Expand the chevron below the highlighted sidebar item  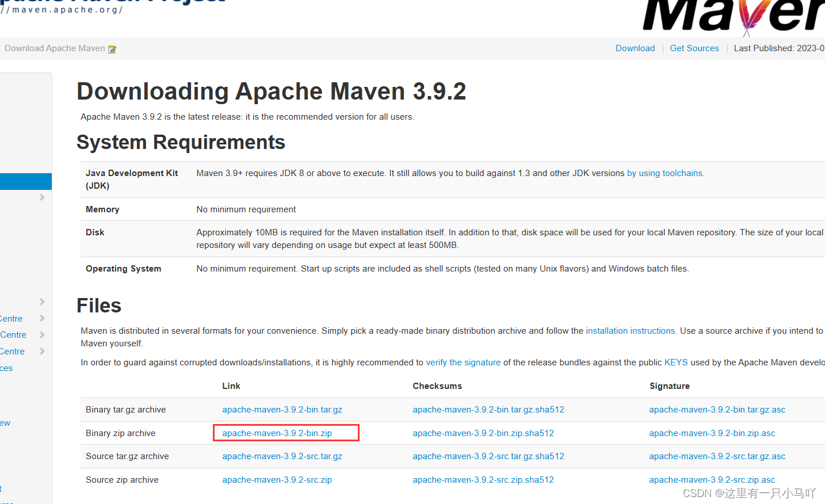pos(42,197)
